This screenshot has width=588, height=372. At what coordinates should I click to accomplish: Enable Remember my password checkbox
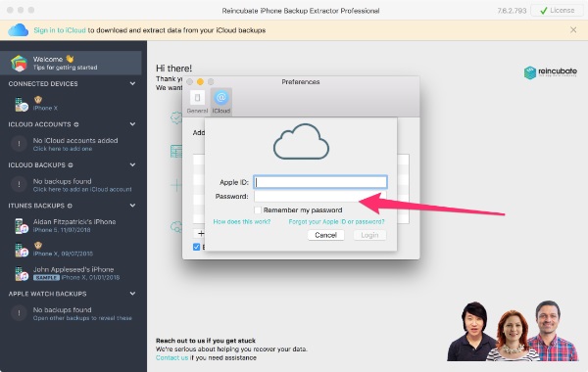258,210
